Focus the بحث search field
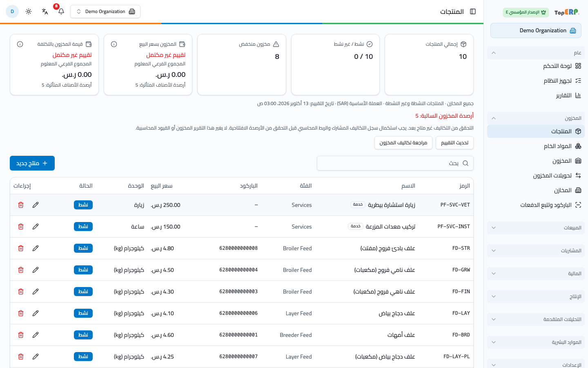Screen dimensions: 588x368 pyautogui.click(x=395, y=163)
